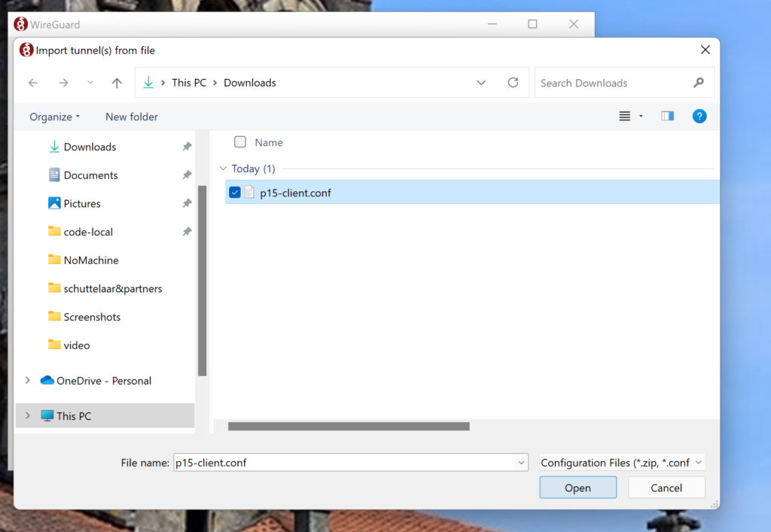Click the horizontal scrollbar in file list
The image size is (771, 532).
tap(349, 427)
